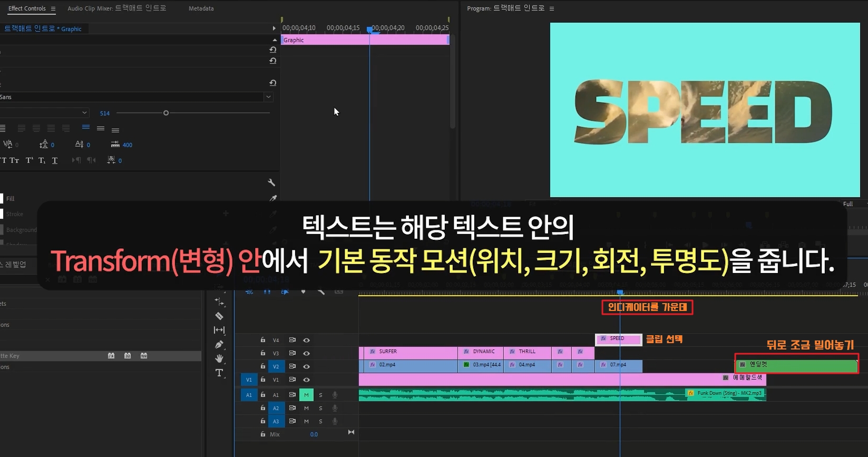Mute audio track A2
The width and height of the screenshot is (868, 457).
point(306,408)
